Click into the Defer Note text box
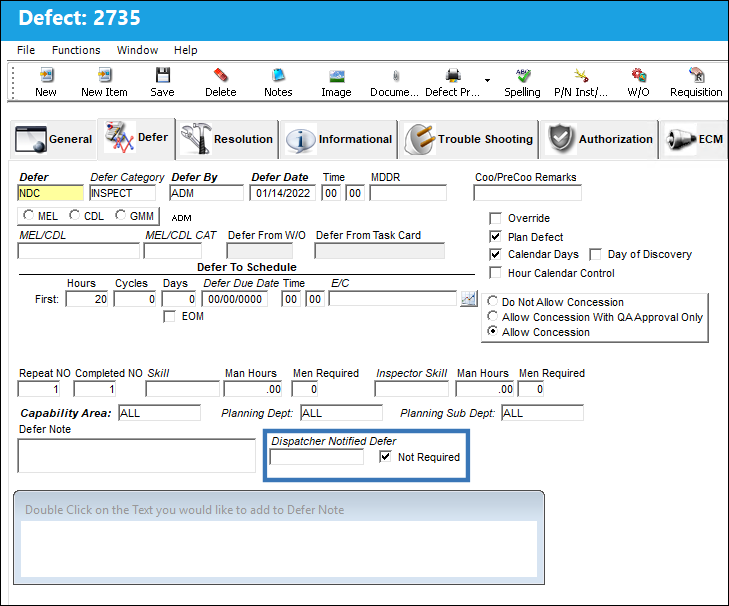The height and width of the screenshot is (606, 729). point(137,456)
